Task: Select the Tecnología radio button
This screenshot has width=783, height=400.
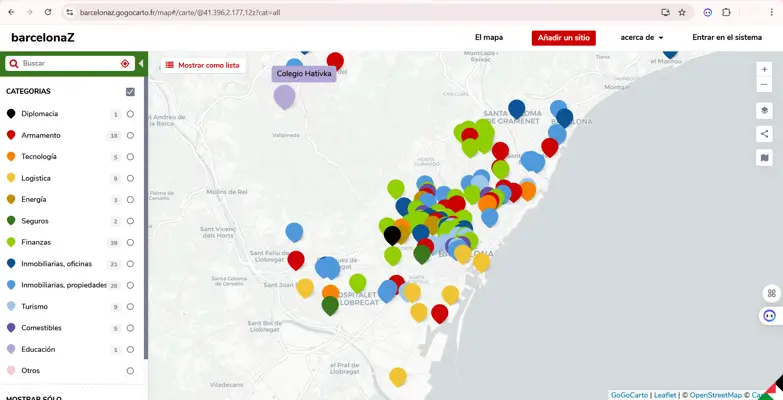Action: (130, 157)
